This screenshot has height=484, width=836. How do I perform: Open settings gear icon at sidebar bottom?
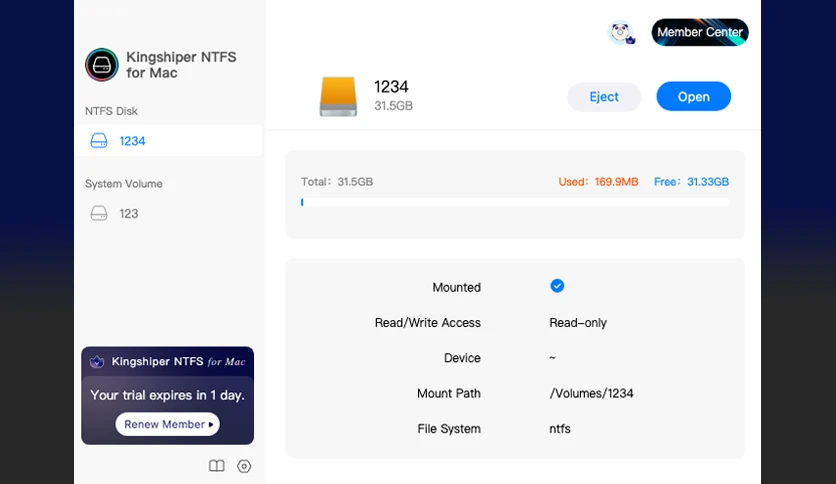click(x=244, y=466)
